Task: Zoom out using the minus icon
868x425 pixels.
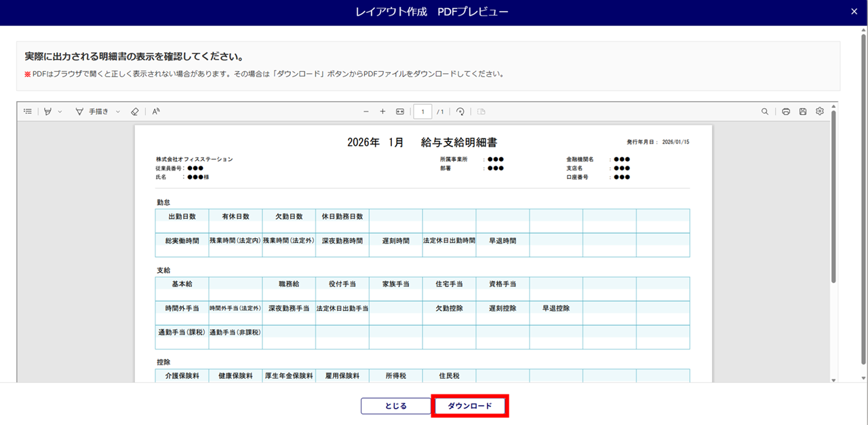Action: 366,111
